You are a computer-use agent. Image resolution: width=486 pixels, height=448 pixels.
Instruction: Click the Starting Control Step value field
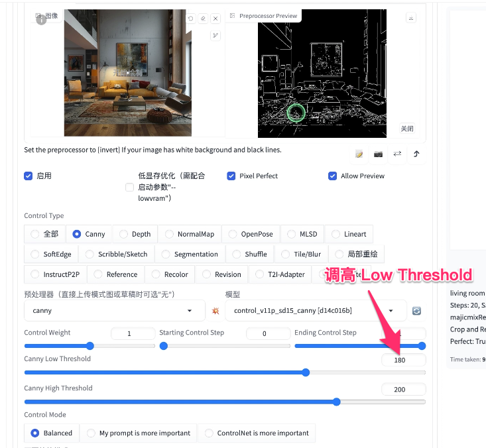pos(268,333)
